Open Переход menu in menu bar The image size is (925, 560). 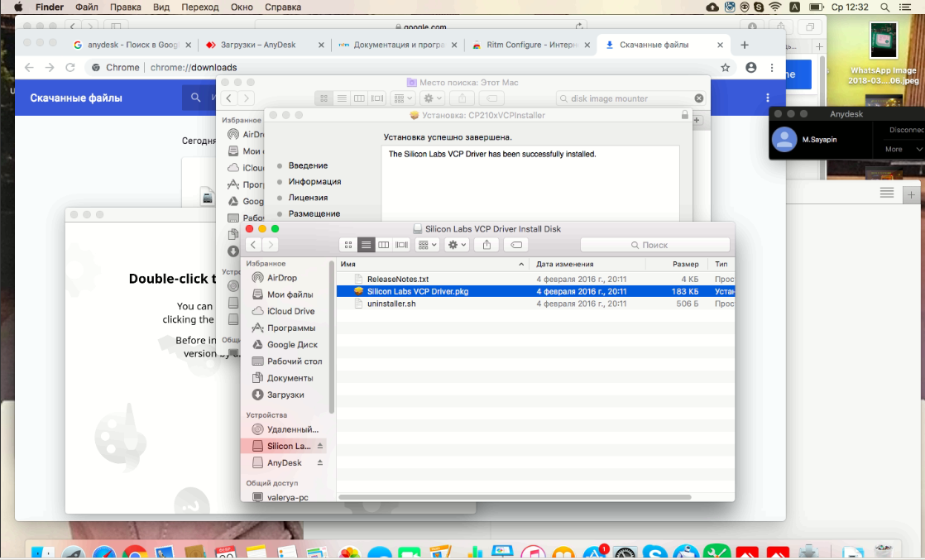(200, 7)
